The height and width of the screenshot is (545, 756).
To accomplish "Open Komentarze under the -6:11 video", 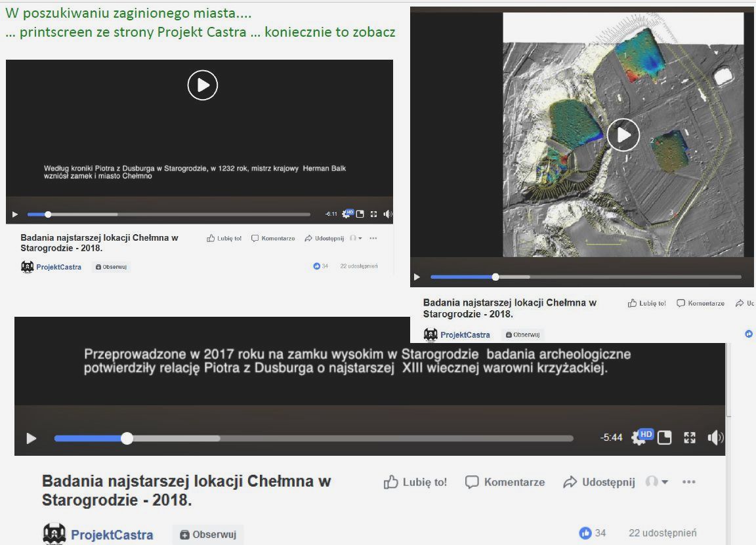I will coord(273,238).
